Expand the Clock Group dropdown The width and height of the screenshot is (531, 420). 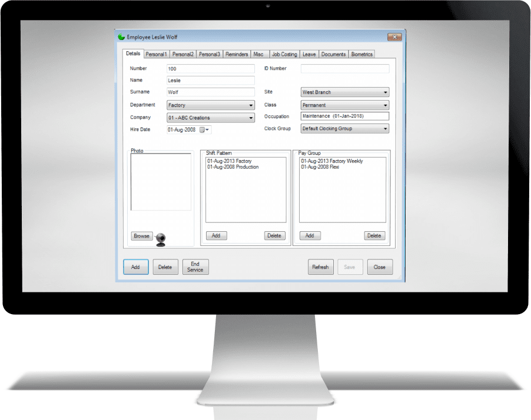tap(386, 129)
